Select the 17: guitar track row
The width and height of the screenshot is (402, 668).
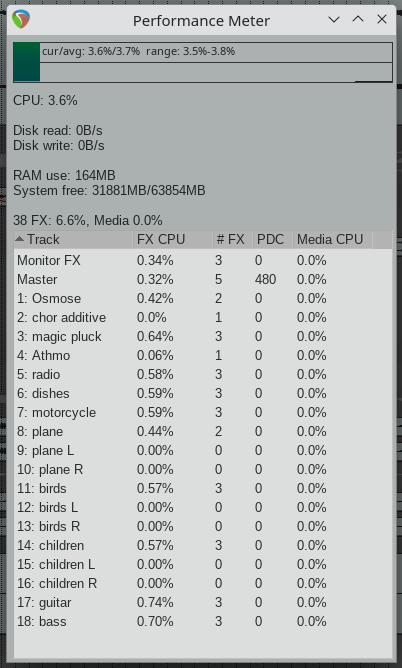[203, 602]
